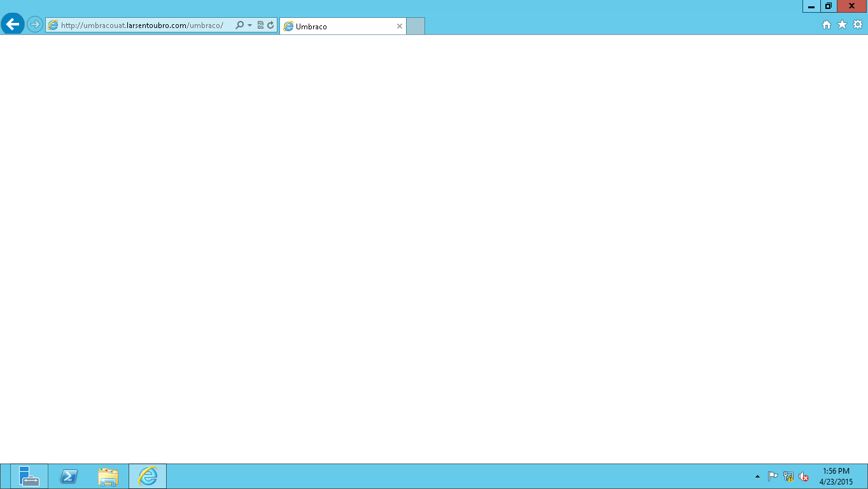Screen dimensions: 868x489
Task: Open a new tab with the blank tab button
Action: (415, 26)
